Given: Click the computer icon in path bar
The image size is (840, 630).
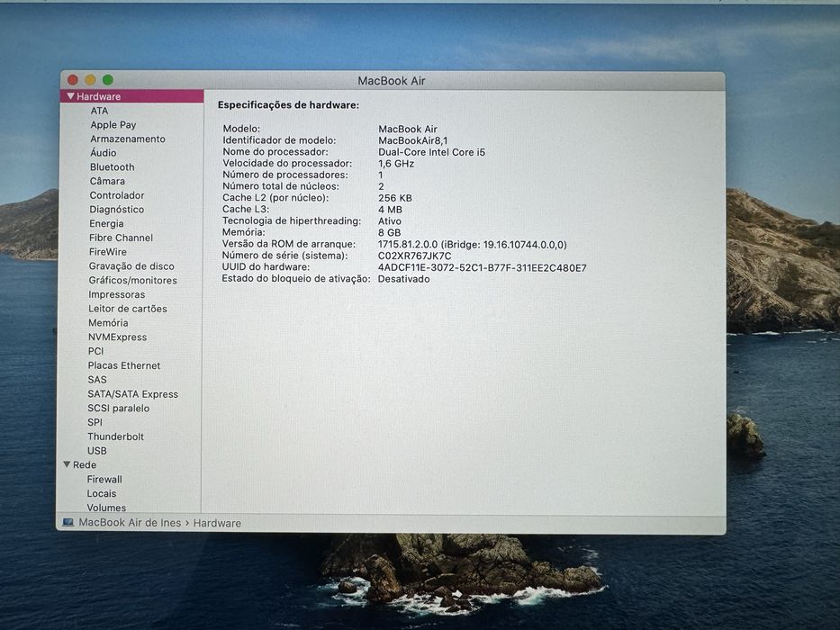Looking at the screenshot, I should [x=68, y=522].
